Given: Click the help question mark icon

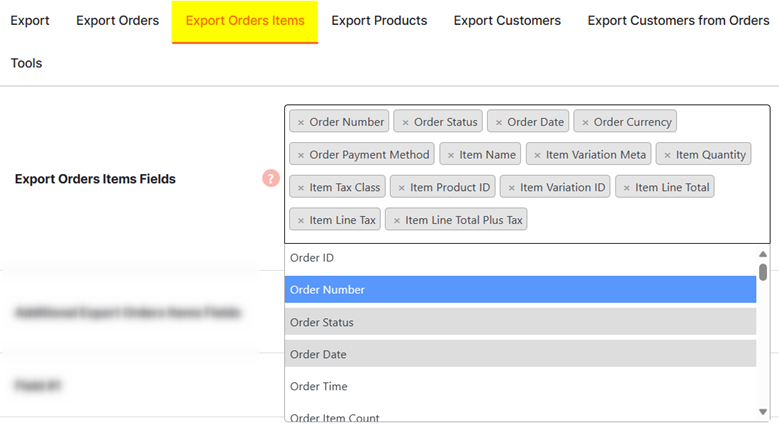Looking at the screenshot, I should pos(270,178).
